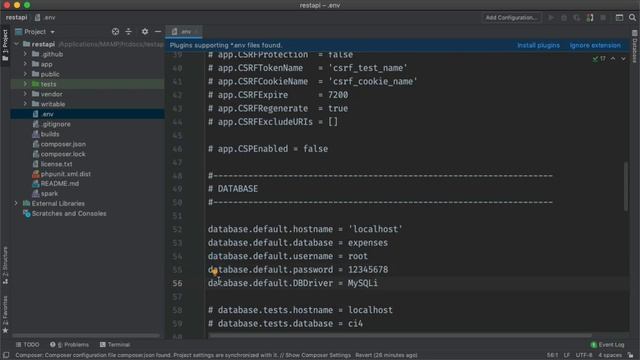Click the inspections check mark widget
Image resolution: width=640 pixels, height=360 pixels.
(x=599, y=59)
